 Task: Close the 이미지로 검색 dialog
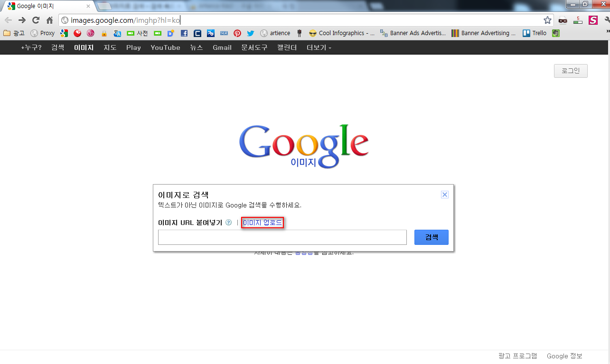pyautogui.click(x=445, y=195)
